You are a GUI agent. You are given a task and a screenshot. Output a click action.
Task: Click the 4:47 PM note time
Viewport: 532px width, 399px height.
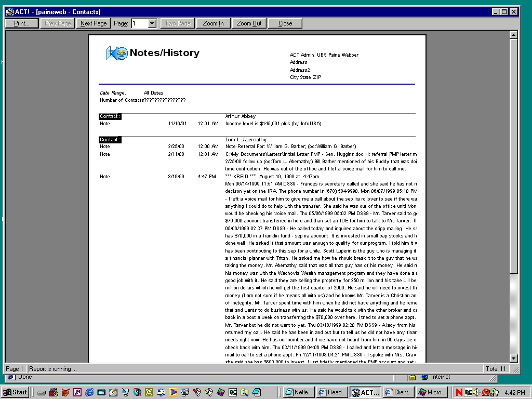[x=207, y=177]
